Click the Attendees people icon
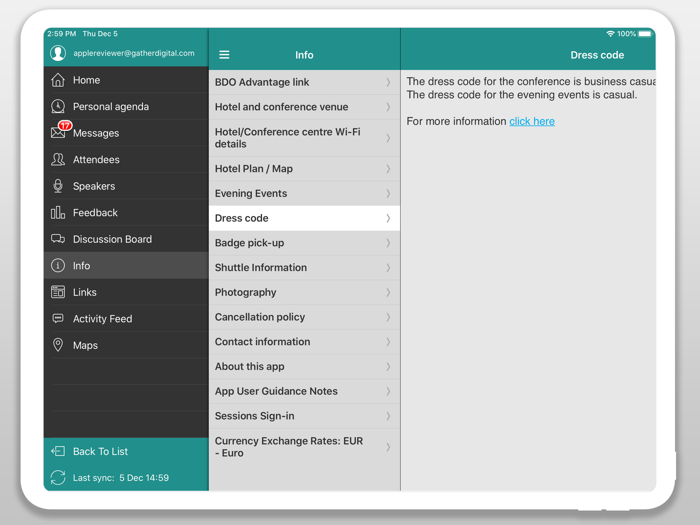 click(x=58, y=159)
